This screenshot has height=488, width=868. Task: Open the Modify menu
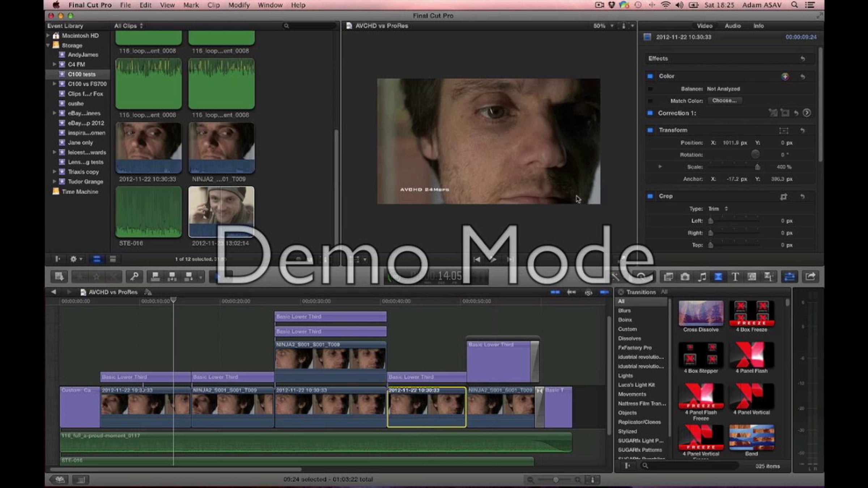[239, 5]
